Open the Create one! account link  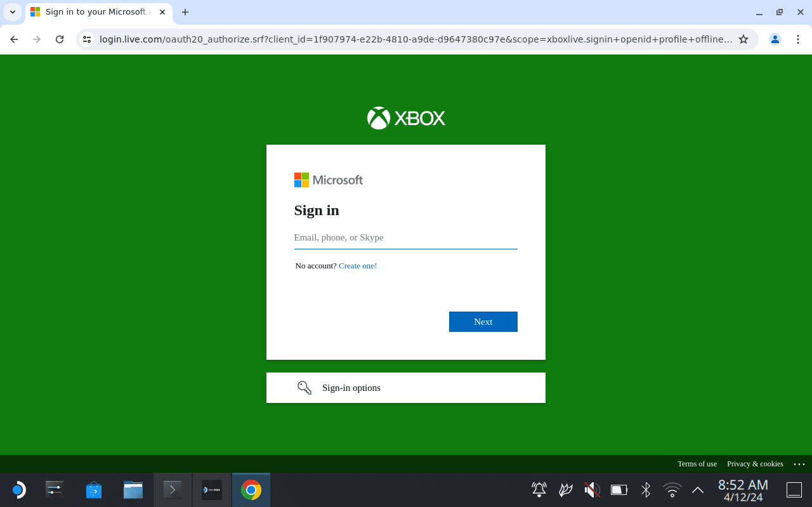coord(358,266)
